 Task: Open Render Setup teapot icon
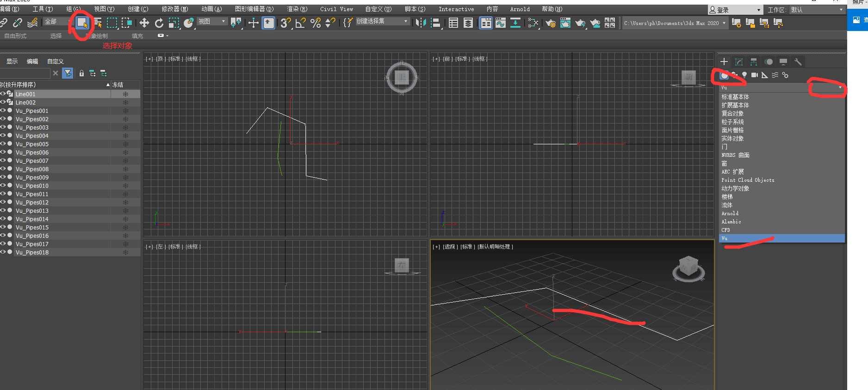click(x=550, y=23)
